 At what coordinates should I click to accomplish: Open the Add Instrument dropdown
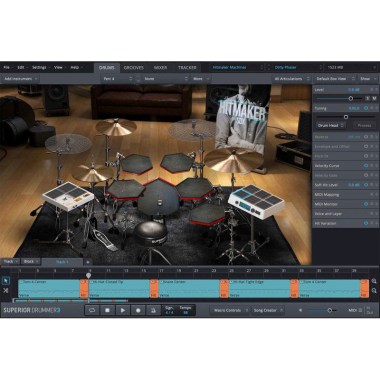(20, 79)
